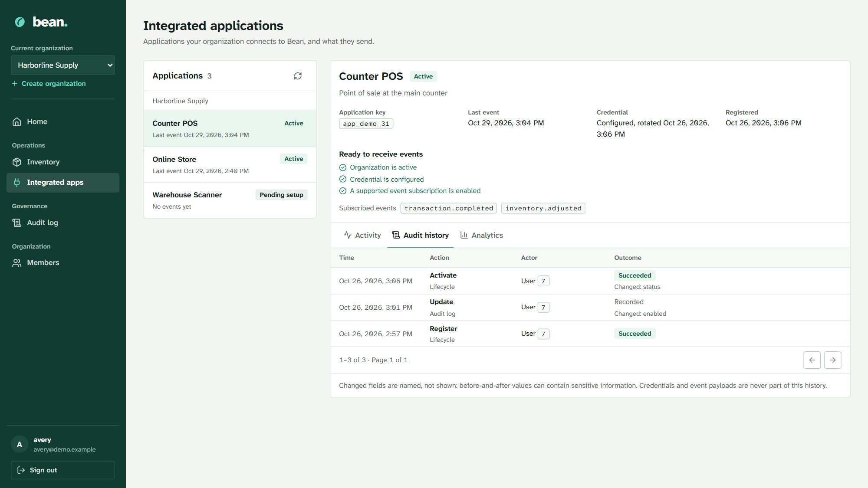Click check icon beside Credential is configured
The image size is (868, 488).
click(x=343, y=179)
